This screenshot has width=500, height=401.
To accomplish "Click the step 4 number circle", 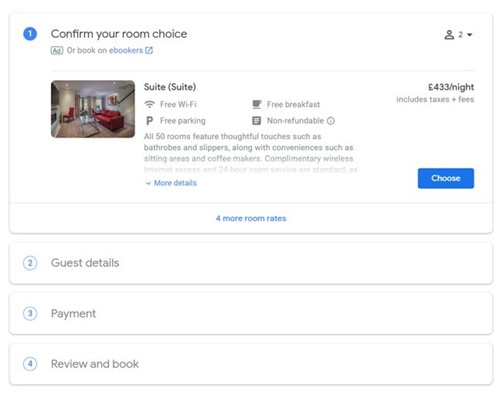I will (30, 364).
